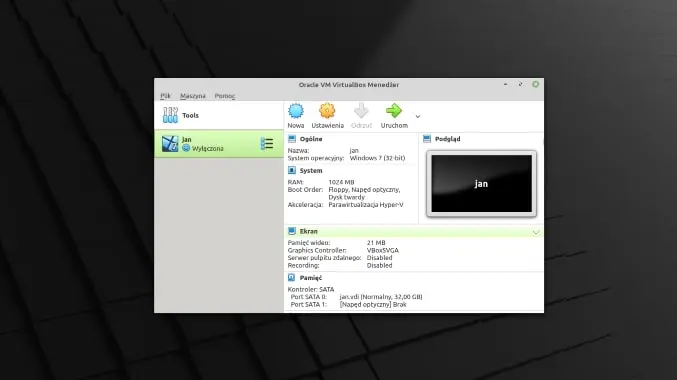Screen dimensions: 677x380
Task: Click the Recording Disabled value
Action: click(379, 266)
